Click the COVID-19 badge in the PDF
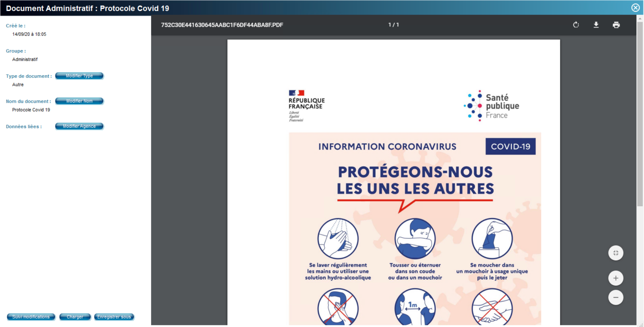This screenshot has width=644, height=327. (x=510, y=147)
